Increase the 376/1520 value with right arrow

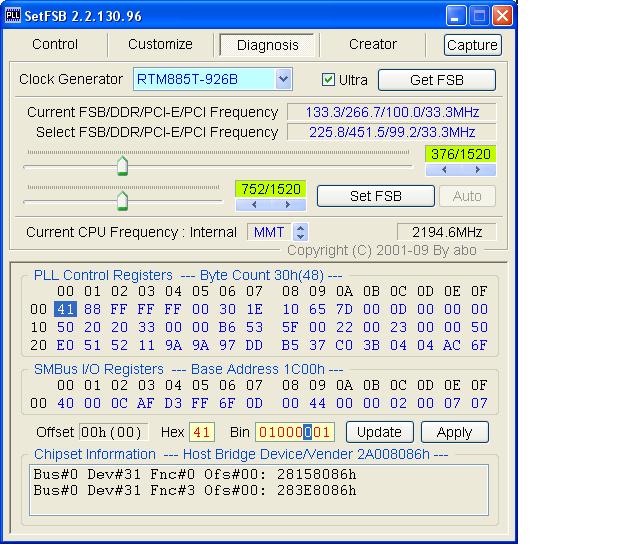[478, 170]
